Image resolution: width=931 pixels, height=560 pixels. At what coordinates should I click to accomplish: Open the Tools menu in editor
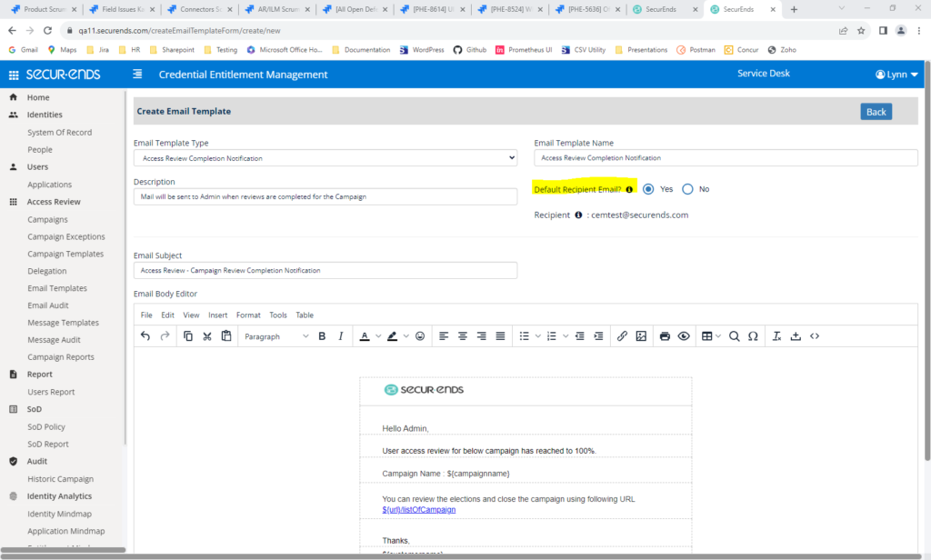tap(278, 315)
